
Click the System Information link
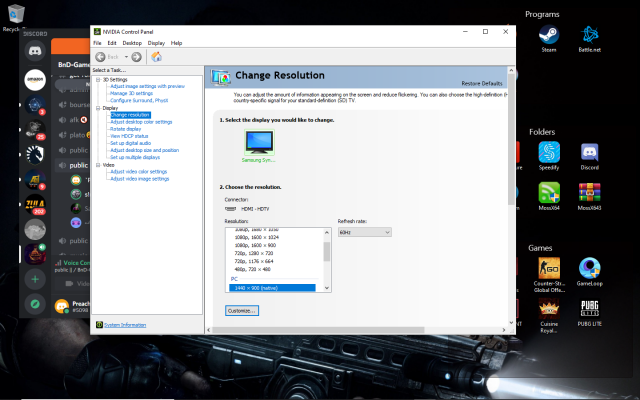[124, 325]
